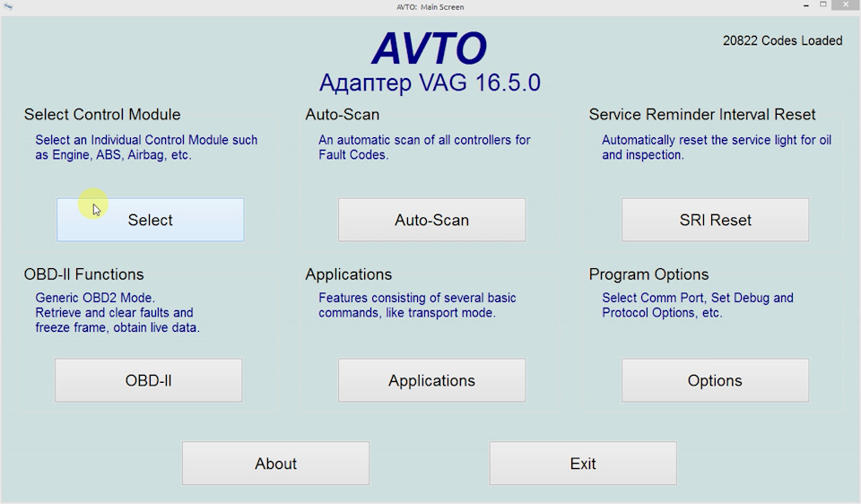Click the large AVTO logo title
Screen dimensions: 861x504
coord(430,48)
